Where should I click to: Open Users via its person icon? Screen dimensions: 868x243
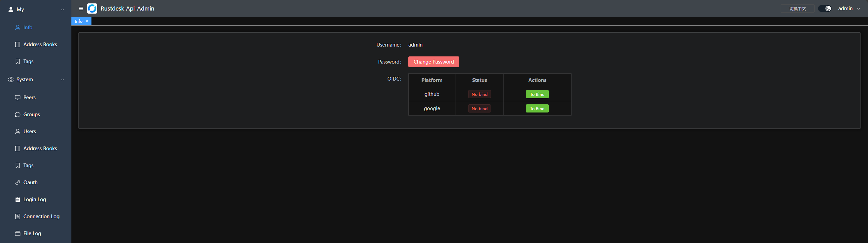coord(18,132)
